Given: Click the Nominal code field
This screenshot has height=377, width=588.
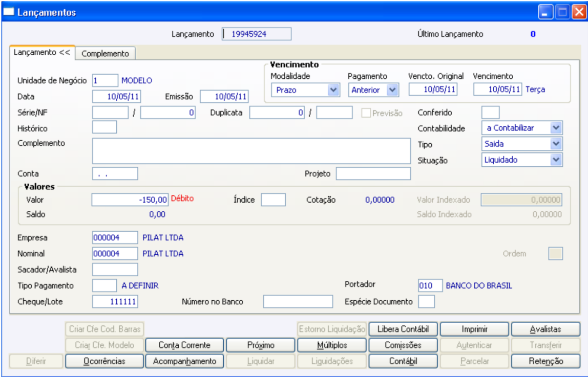Looking at the screenshot, I should [115, 254].
